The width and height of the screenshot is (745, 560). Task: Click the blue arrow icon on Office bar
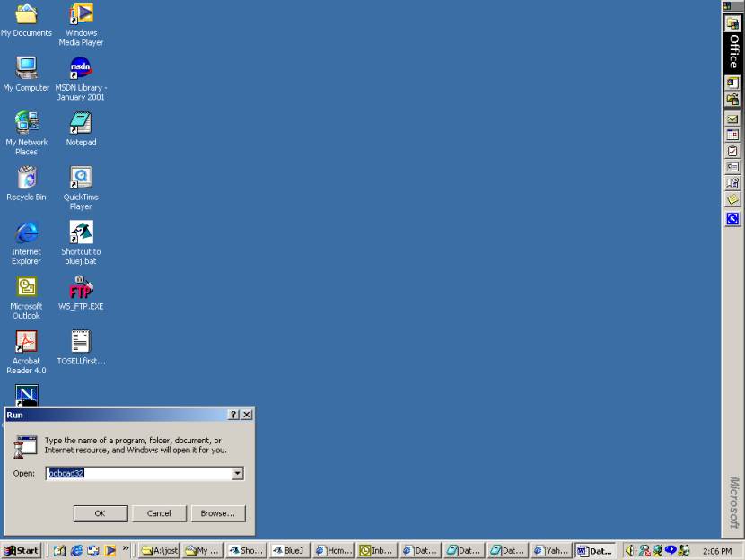click(732, 218)
